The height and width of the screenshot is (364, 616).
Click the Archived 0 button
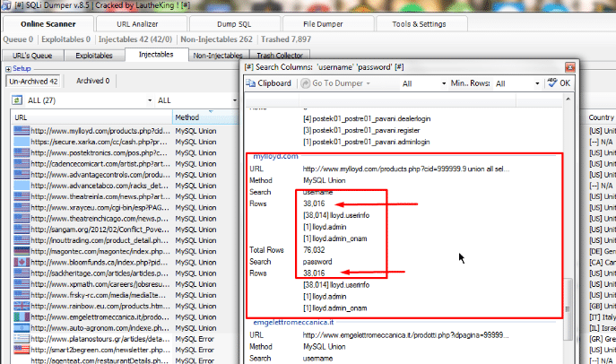(92, 81)
